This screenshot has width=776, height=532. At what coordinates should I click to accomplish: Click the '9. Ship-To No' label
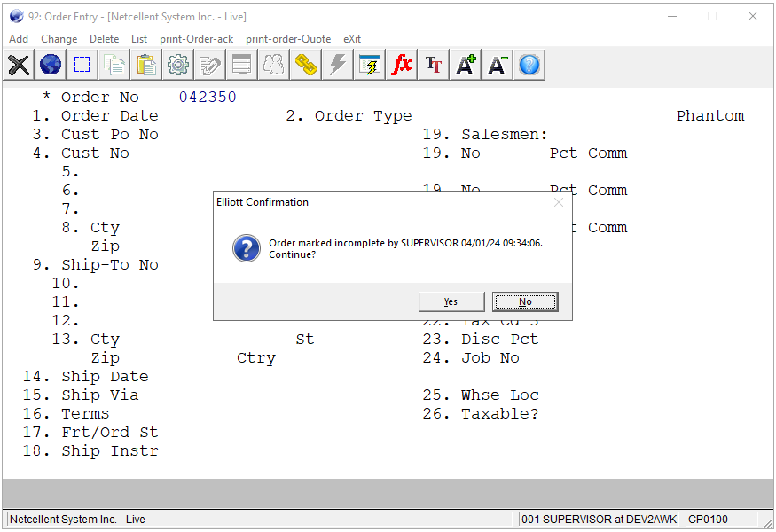(x=95, y=265)
